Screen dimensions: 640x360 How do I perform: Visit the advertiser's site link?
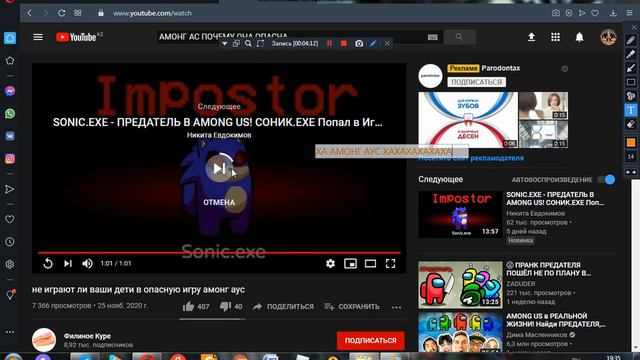(471, 158)
